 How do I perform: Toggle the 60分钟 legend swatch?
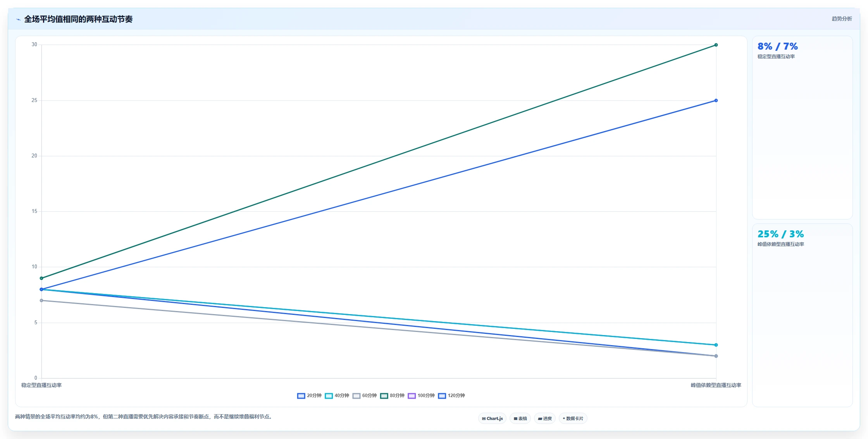coord(356,396)
